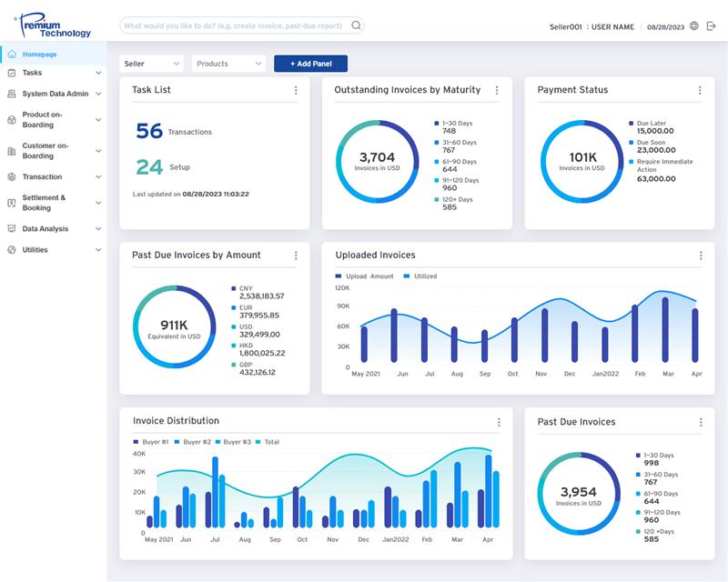Toggle Total legend in Invoice Distribution
This screenshot has height=582, width=728.
click(268, 442)
